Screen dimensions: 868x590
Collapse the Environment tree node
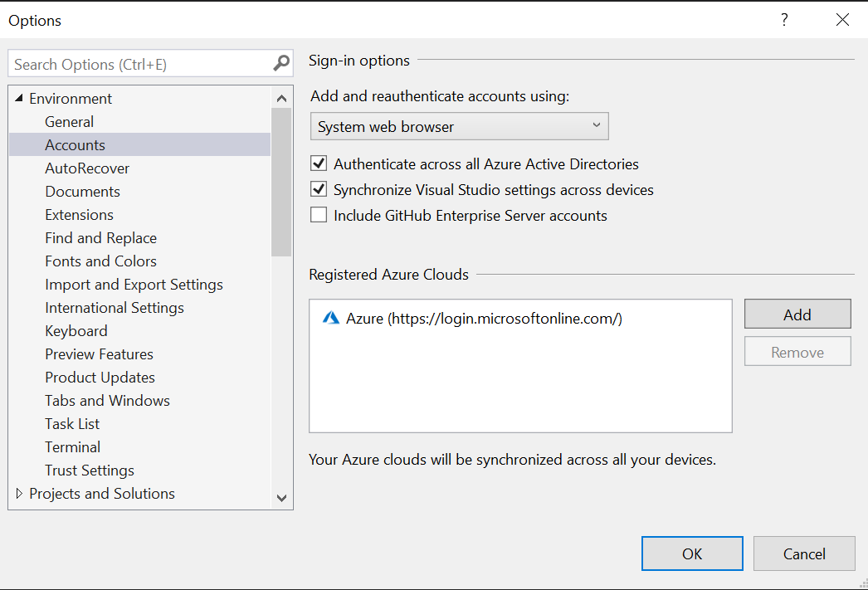(x=18, y=98)
